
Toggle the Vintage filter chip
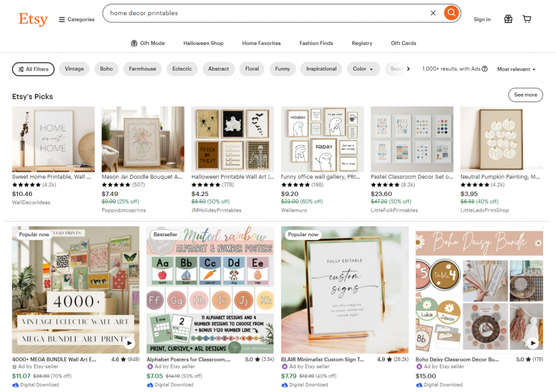point(74,69)
